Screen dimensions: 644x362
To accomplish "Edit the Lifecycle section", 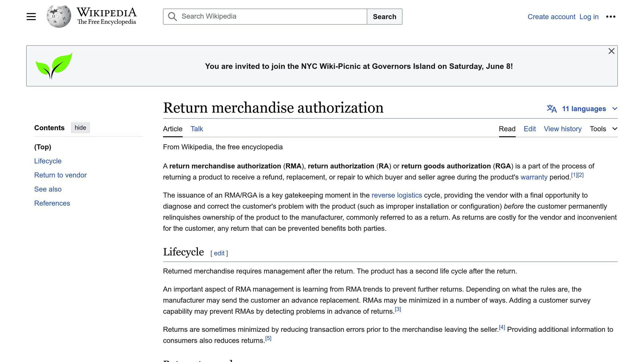I will (219, 253).
